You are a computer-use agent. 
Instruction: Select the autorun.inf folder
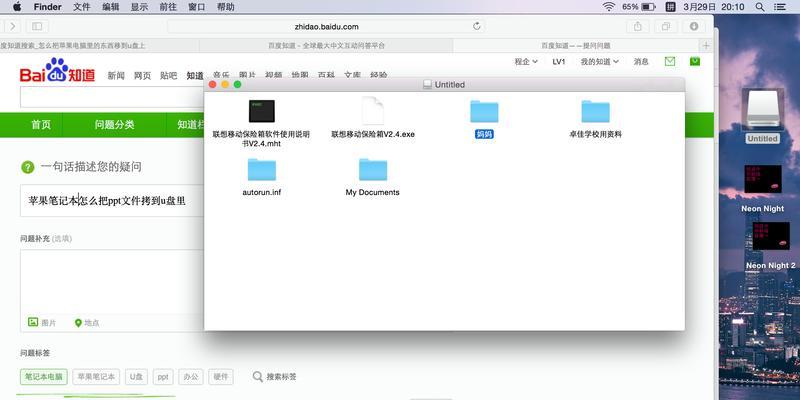[x=262, y=177]
